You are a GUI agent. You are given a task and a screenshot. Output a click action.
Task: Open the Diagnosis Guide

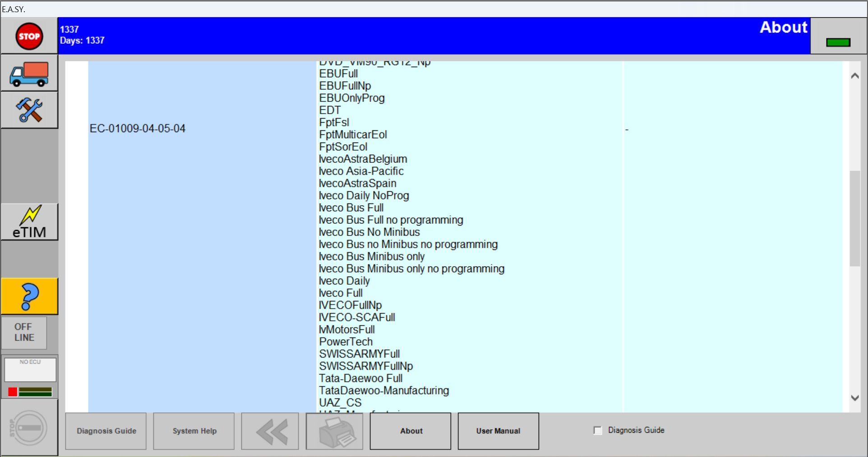pyautogui.click(x=106, y=431)
